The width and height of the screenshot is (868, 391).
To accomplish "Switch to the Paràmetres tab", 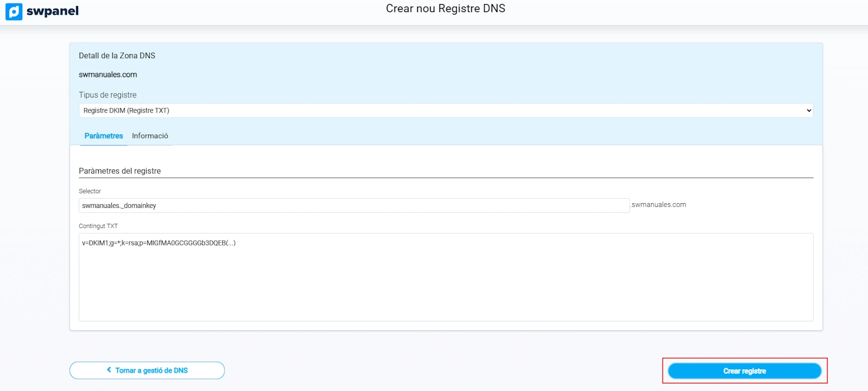I will pyautogui.click(x=104, y=136).
